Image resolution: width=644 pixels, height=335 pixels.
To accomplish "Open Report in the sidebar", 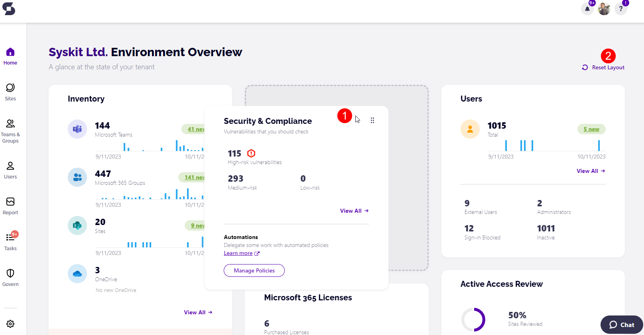I will pyautogui.click(x=10, y=206).
